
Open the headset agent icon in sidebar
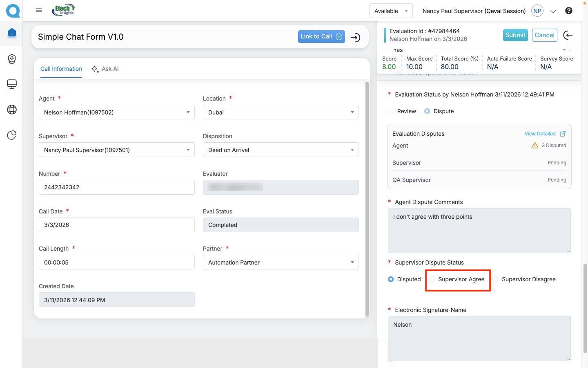12,59
